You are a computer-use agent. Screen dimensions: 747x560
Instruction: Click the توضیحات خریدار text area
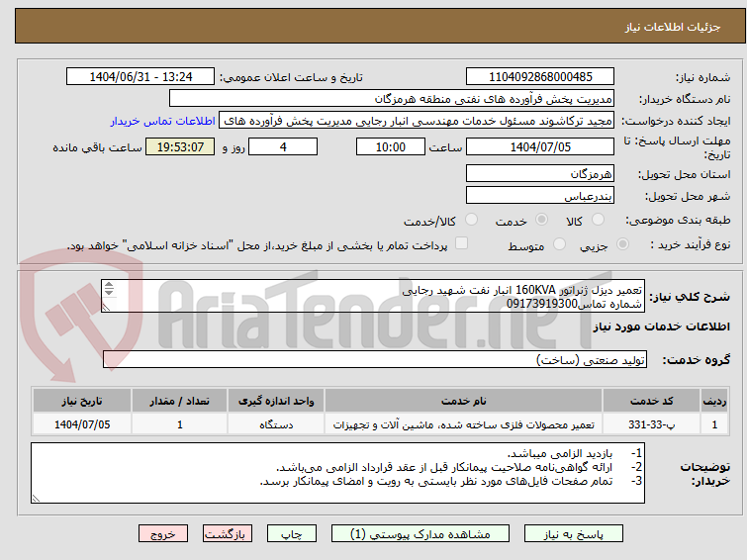(x=337, y=473)
